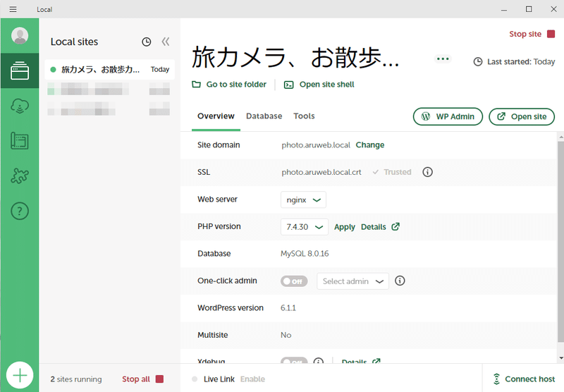Click Apply PHP version link
Viewport: 564px width, 392px height.
(344, 227)
